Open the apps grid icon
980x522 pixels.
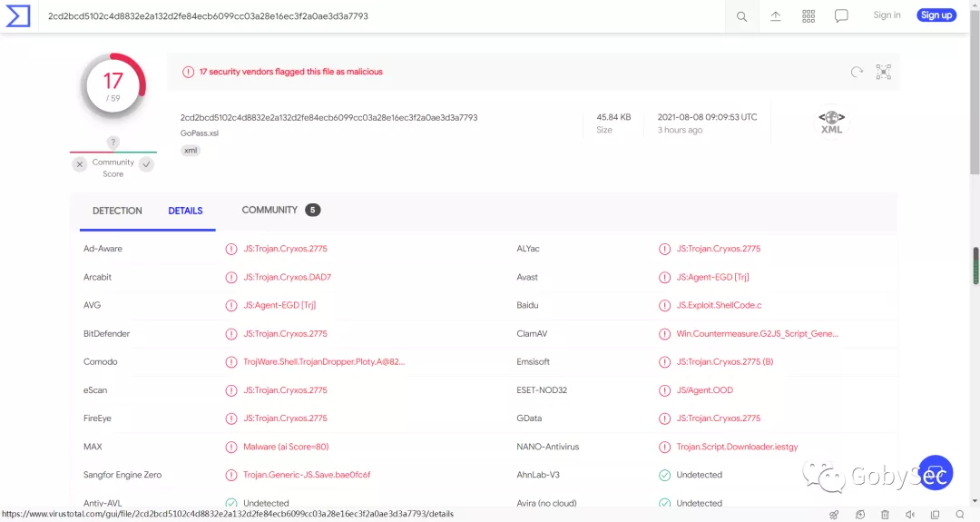coord(808,16)
